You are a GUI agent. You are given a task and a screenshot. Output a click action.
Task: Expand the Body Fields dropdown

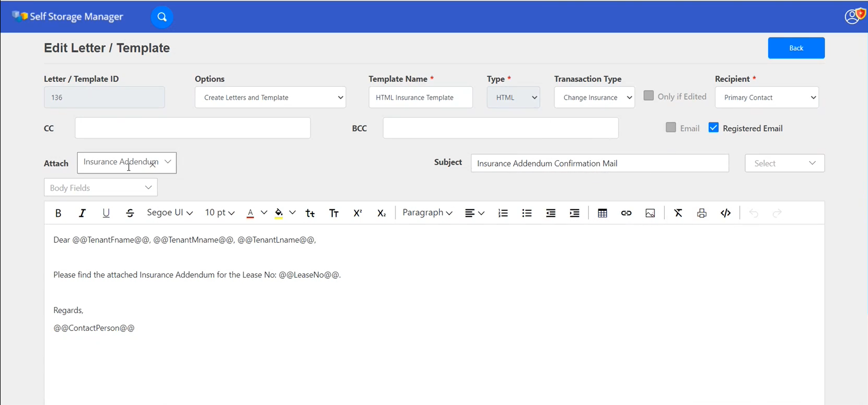(x=100, y=187)
